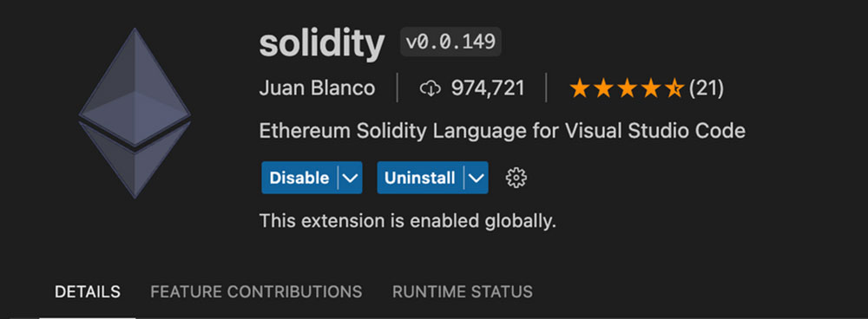Click the enabled globally status message

point(407,222)
